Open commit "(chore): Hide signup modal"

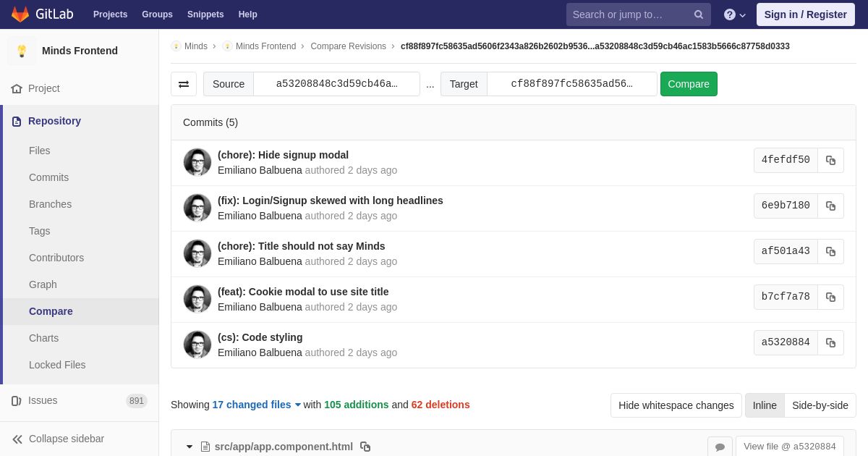pos(283,155)
